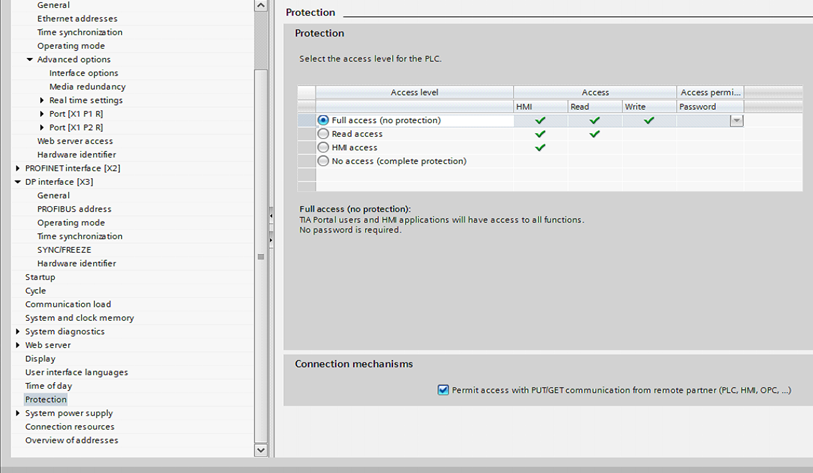Click the scroll down arrow in navigation tree
The image size is (813, 473).
point(261,450)
